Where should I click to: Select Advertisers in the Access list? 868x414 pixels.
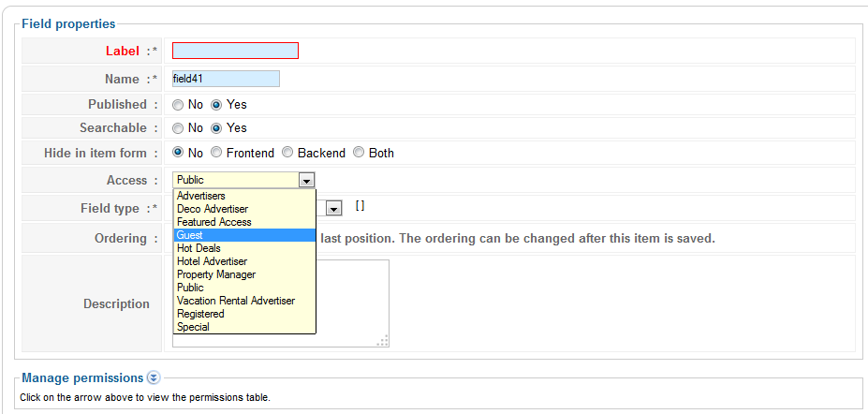(244, 196)
